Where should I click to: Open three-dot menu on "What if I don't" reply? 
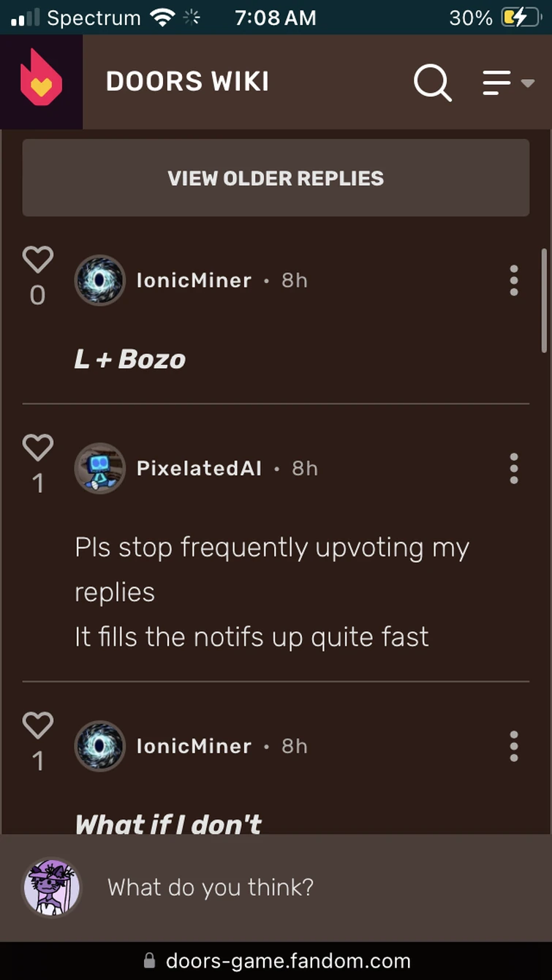tap(514, 746)
